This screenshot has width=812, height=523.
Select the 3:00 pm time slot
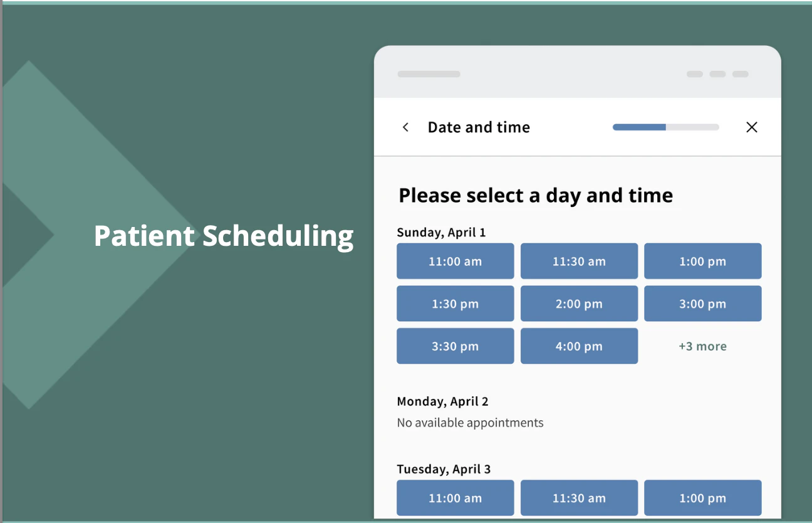(x=702, y=304)
